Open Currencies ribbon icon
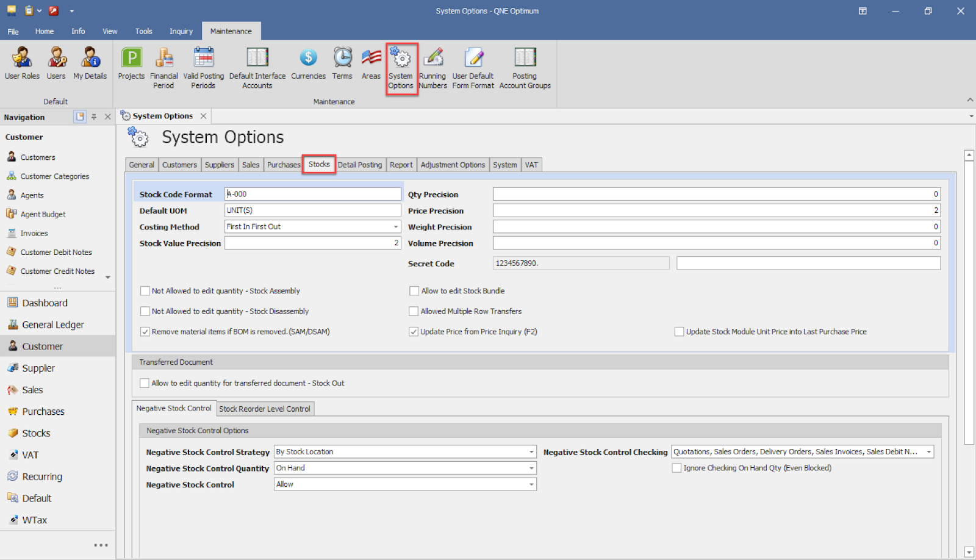The width and height of the screenshot is (976, 560). pyautogui.click(x=308, y=64)
